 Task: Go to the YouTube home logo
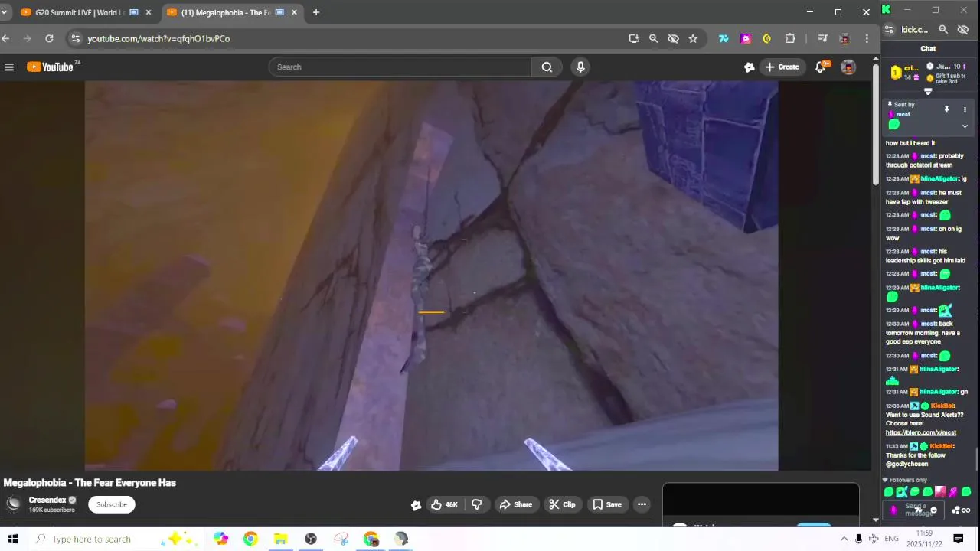click(51, 67)
